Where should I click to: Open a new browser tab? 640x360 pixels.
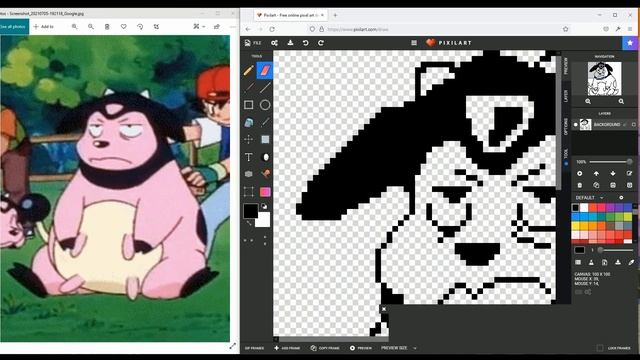point(335,15)
